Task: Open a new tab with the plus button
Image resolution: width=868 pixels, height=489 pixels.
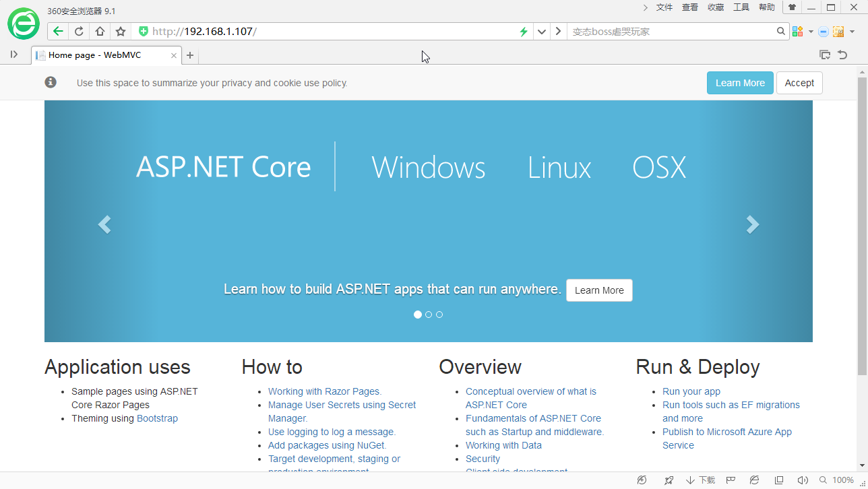Action: [x=190, y=55]
